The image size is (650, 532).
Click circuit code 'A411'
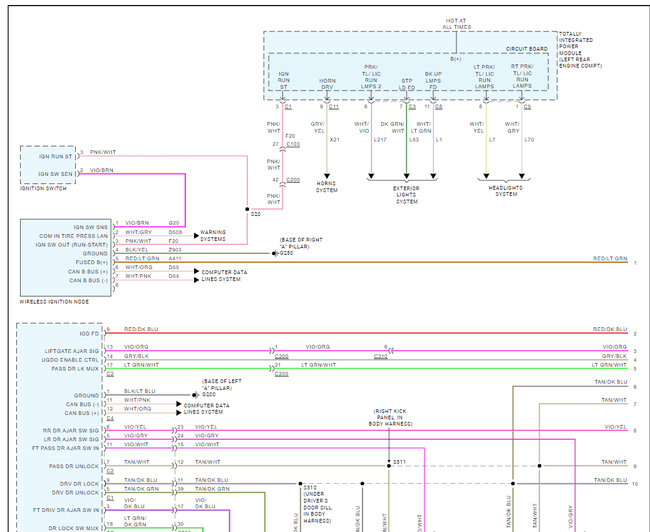(x=175, y=259)
